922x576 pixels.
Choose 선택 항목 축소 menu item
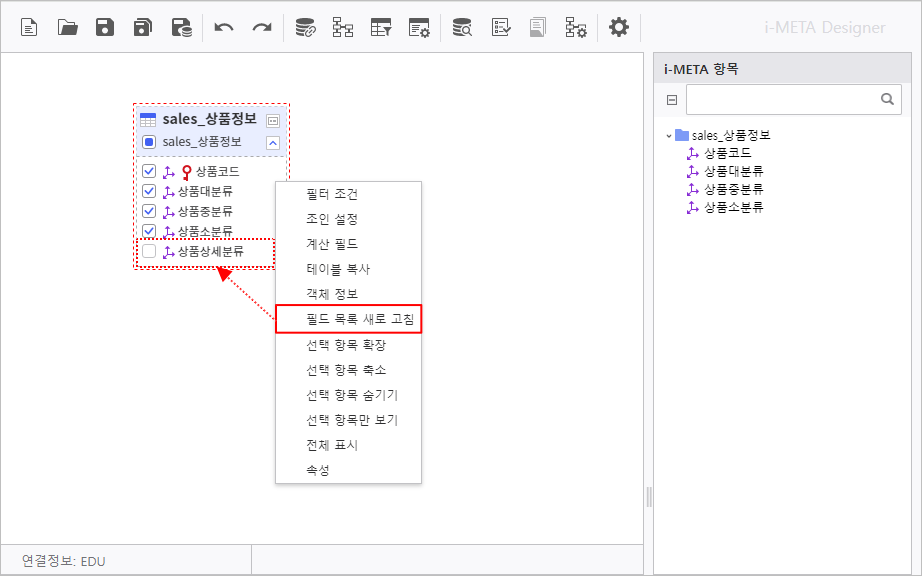(x=348, y=370)
